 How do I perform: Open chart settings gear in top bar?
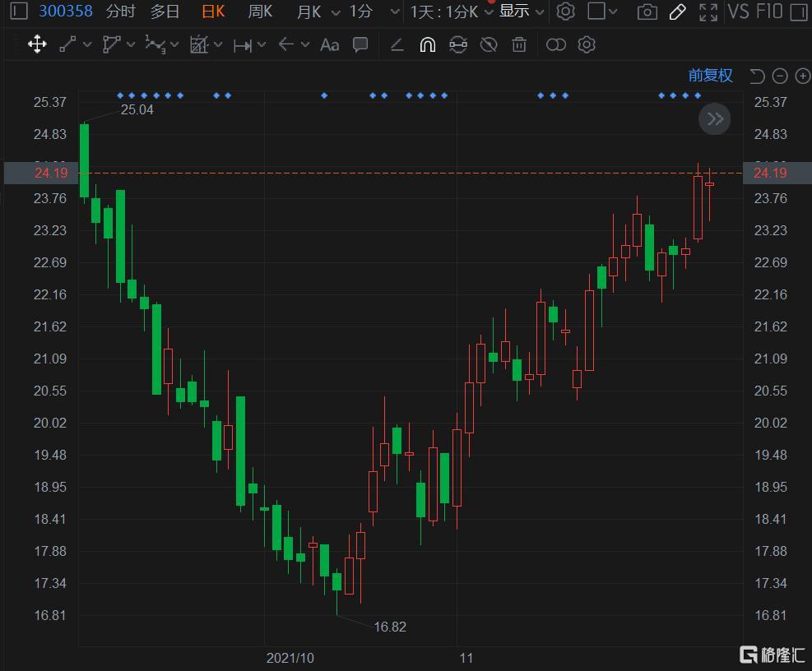(x=565, y=12)
